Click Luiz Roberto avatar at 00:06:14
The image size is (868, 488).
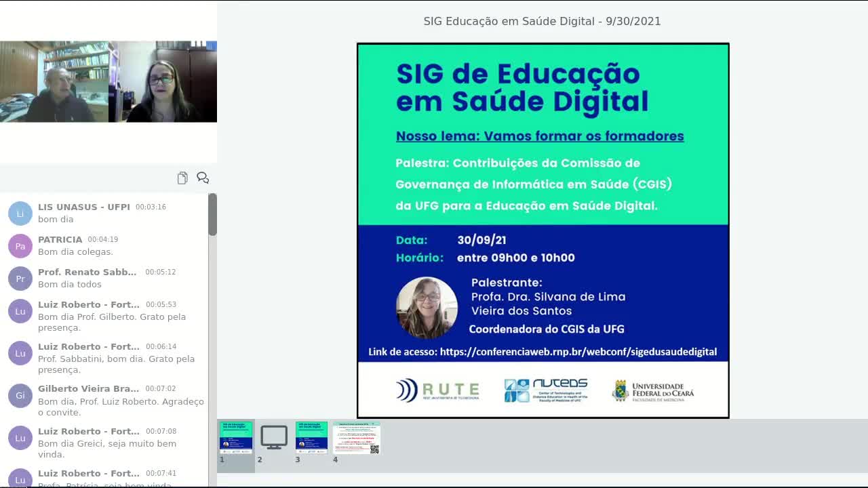pyautogui.click(x=20, y=352)
